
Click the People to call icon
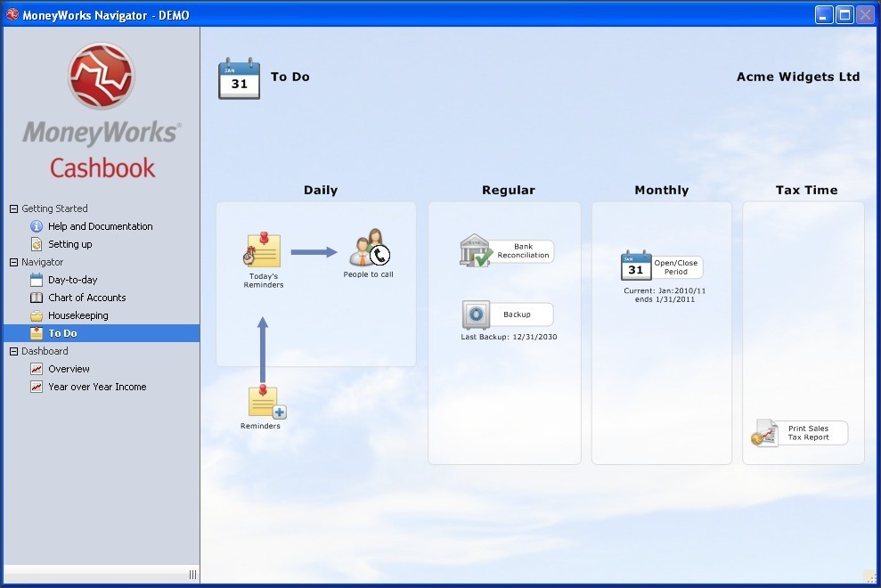pyautogui.click(x=368, y=252)
